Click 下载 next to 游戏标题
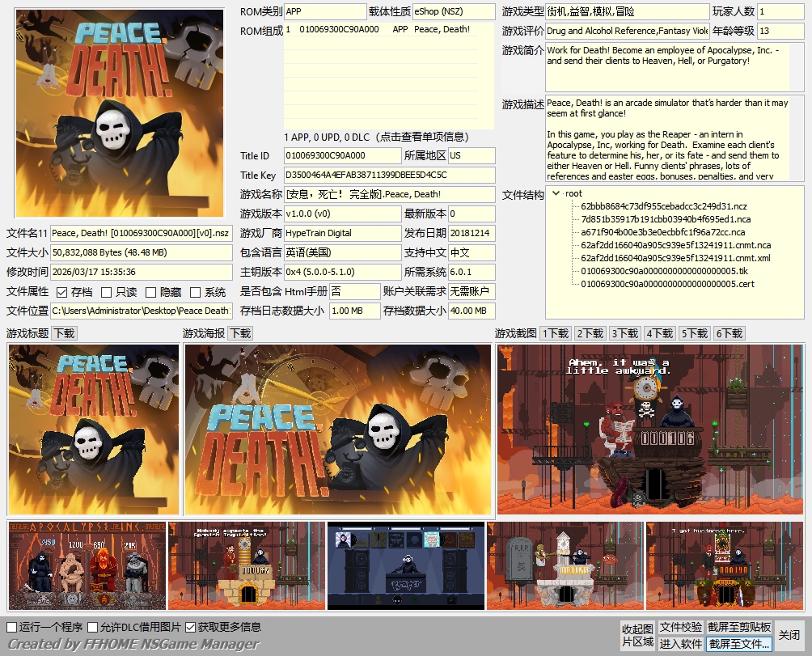Screen dimensions: 812x656 pyautogui.click(x=65, y=333)
